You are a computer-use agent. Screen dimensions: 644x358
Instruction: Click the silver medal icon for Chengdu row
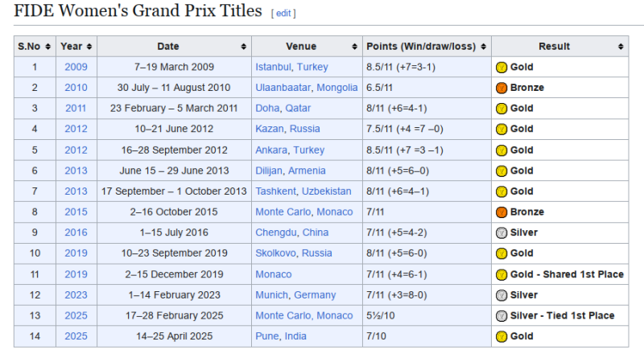(x=501, y=232)
